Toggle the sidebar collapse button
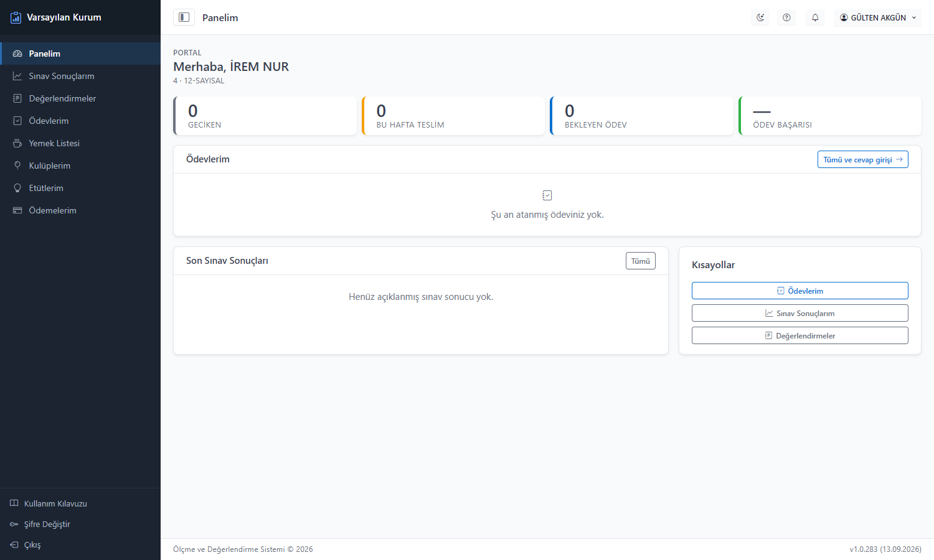934x560 pixels. pyautogui.click(x=184, y=17)
